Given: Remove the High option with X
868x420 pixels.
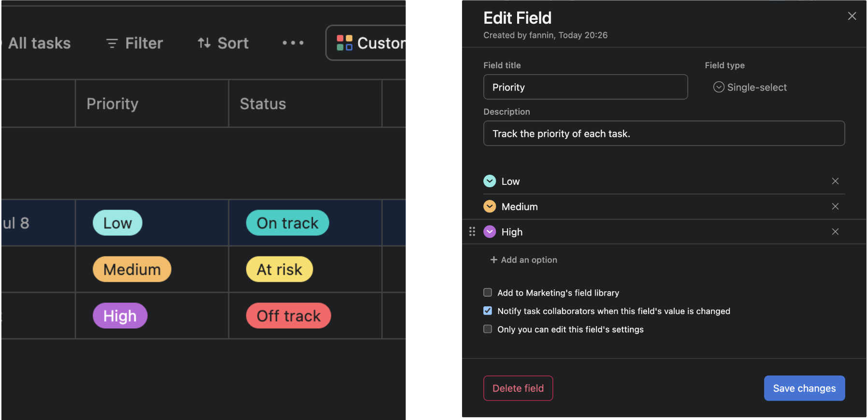Looking at the screenshot, I should tap(835, 231).
